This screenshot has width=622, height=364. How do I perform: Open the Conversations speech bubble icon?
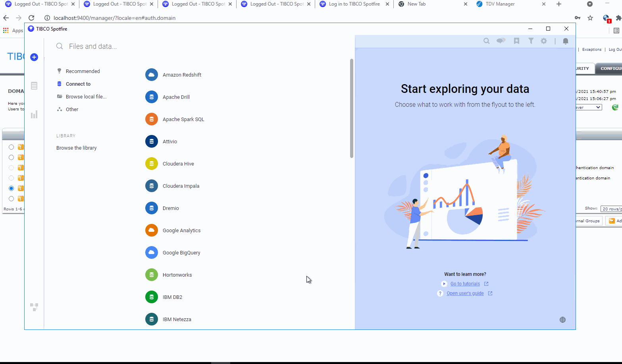(x=501, y=41)
